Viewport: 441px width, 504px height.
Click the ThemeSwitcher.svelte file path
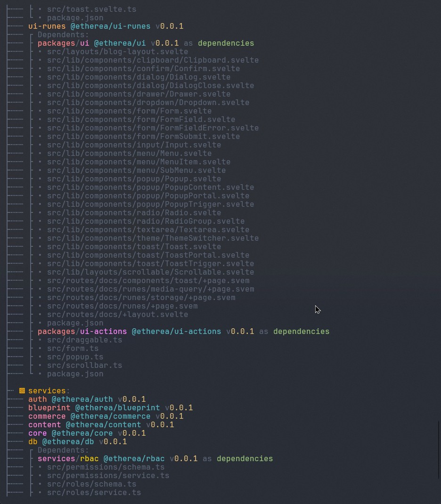click(153, 238)
